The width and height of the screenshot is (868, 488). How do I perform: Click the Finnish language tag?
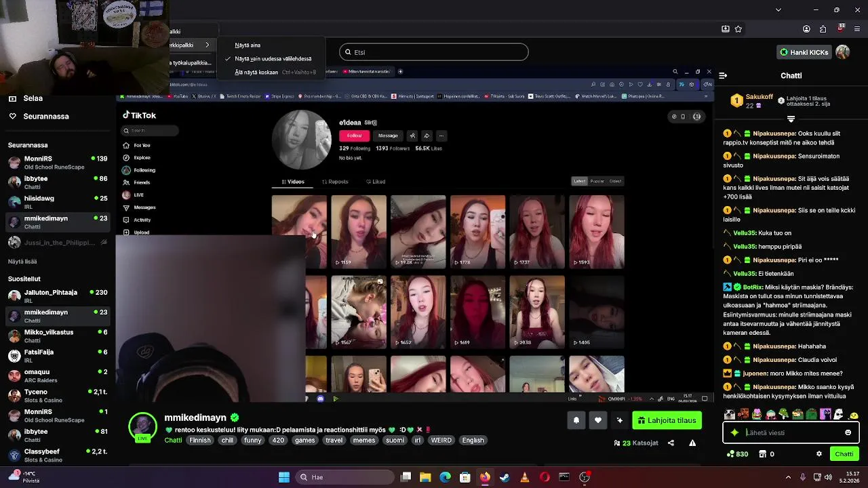point(200,441)
